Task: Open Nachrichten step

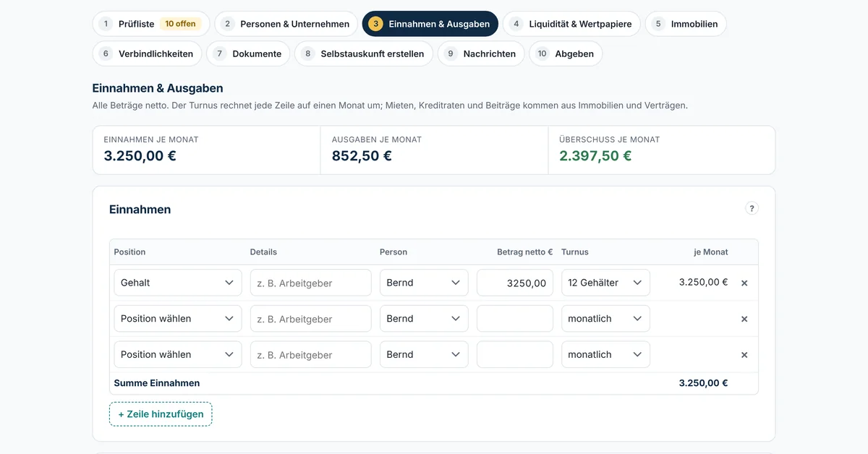Action: (x=481, y=53)
